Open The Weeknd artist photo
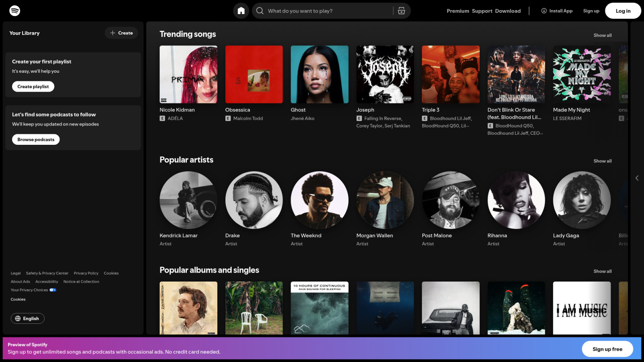This screenshot has width=644, height=362. (x=320, y=200)
